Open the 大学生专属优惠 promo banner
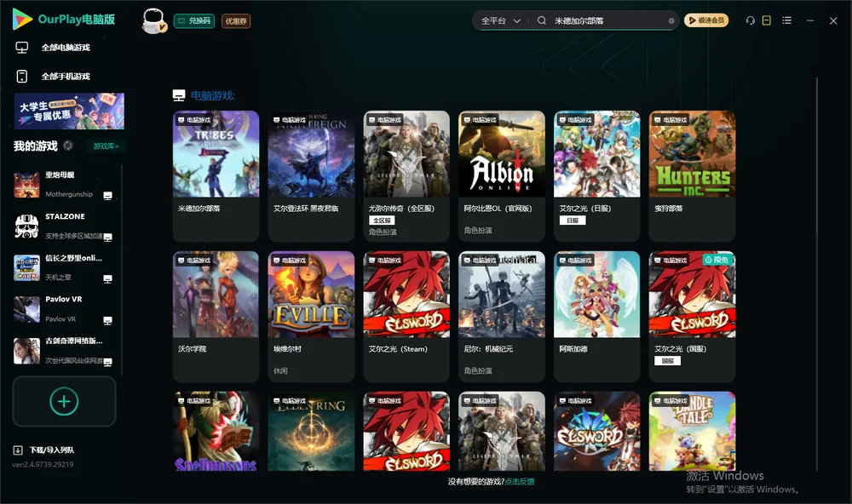Image resolution: width=852 pixels, height=504 pixels. 70,112
